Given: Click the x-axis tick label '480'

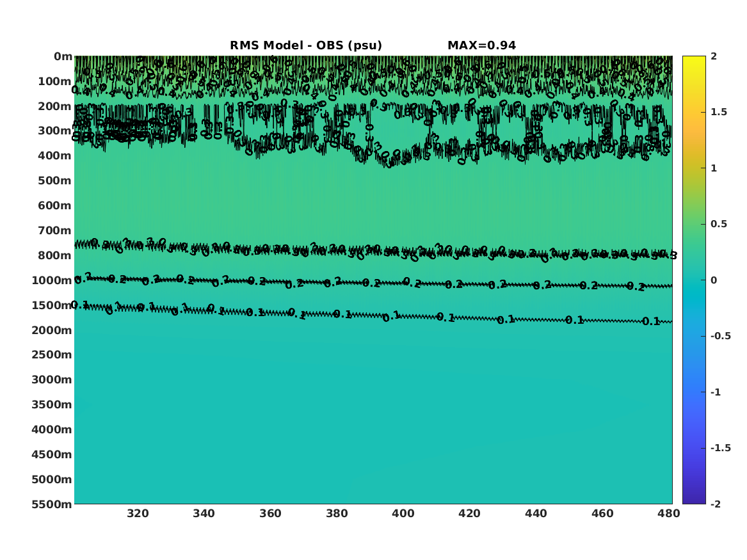Looking at the screenshot, I should [x=669, y=513].
